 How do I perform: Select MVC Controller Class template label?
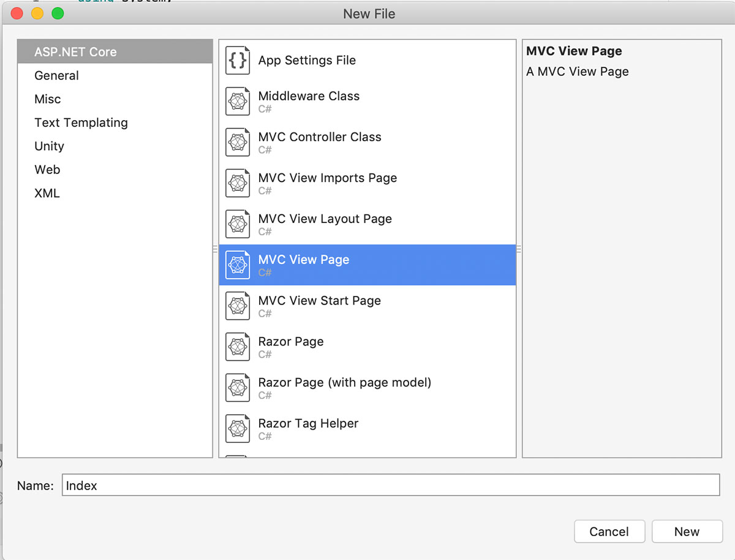320,137
